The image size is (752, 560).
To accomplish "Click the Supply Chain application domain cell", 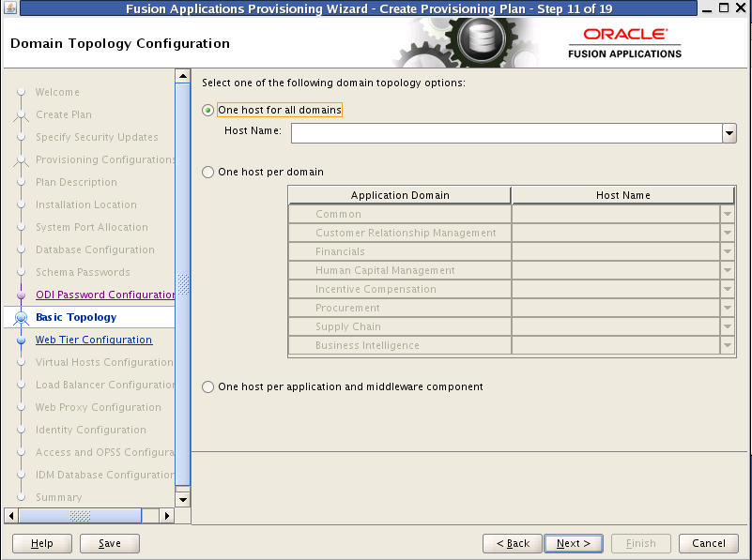I will click(400, 326).
